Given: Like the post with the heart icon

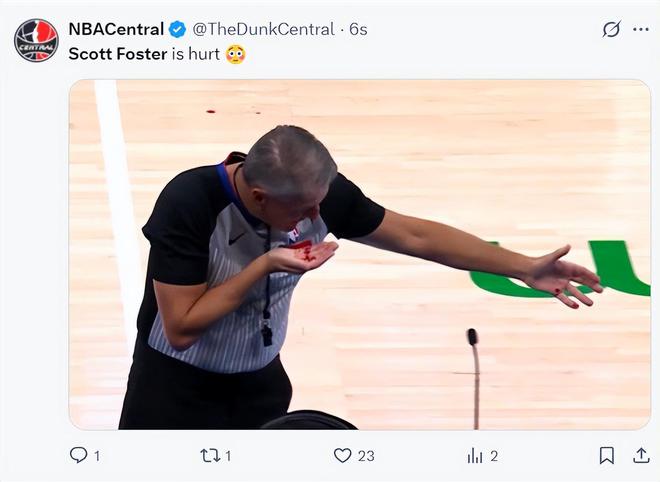Looking at the screenshot, I should [x=342, y=455].
